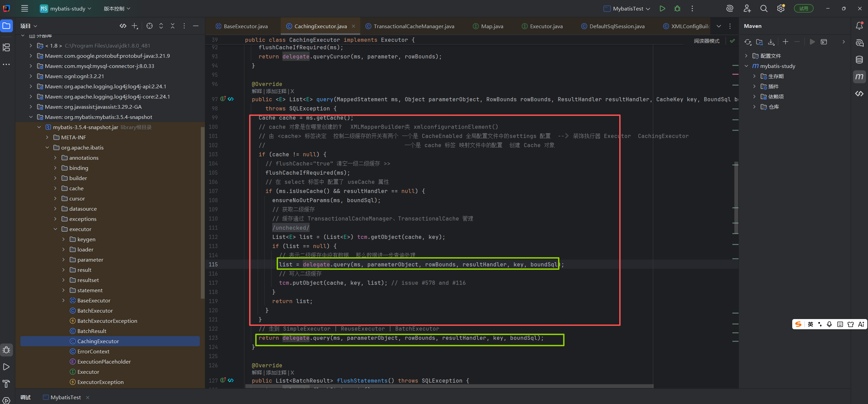The height and width of the screenshot is (404, 868).
Task: Open the Project tool window folder icon
Action: pos(6,26)
